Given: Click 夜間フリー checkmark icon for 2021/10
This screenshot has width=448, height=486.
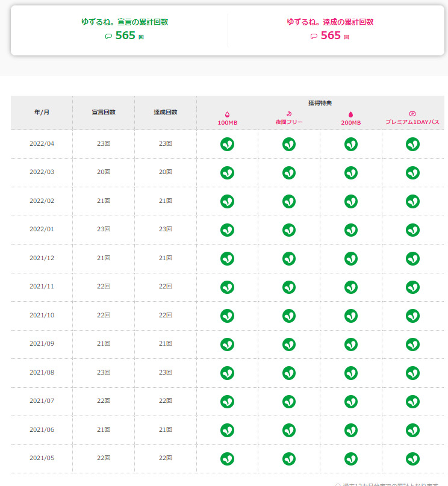Looking at the screenshot, I should pyautogui.click(x=289, y=316).
